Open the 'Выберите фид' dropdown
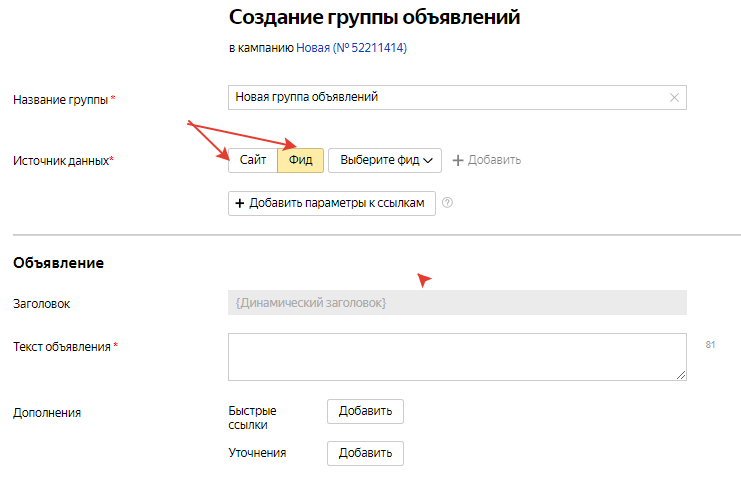Image resolution: width=741 pixels, height=493 pixels. [385, 160]
